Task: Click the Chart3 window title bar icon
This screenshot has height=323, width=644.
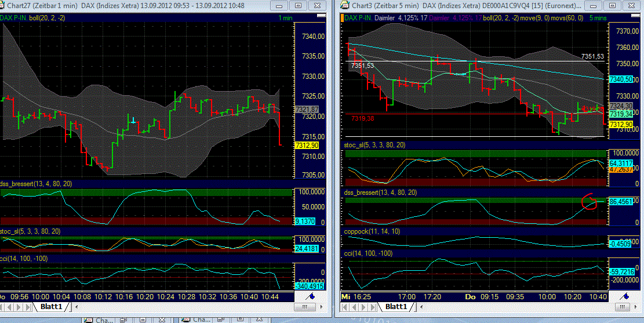Action: (x=344, y=5)
